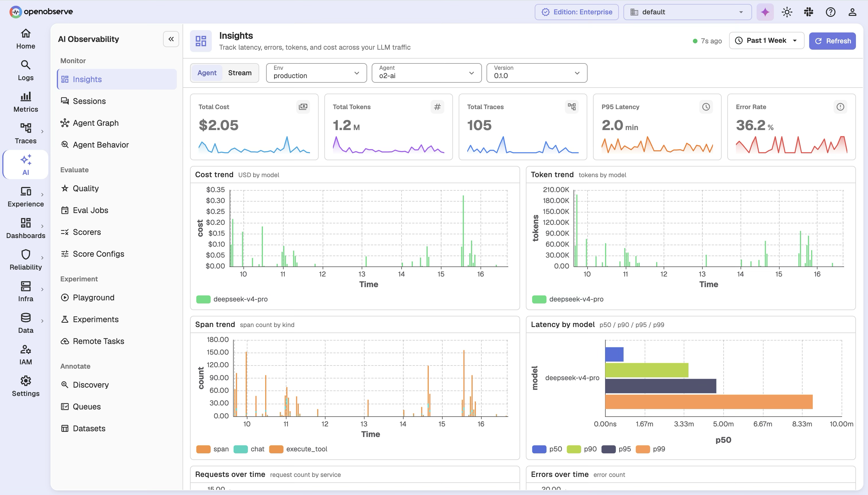This screenshot has height=495, width=868.
Task: Open Playground menu item
Action: pos(117,298)
